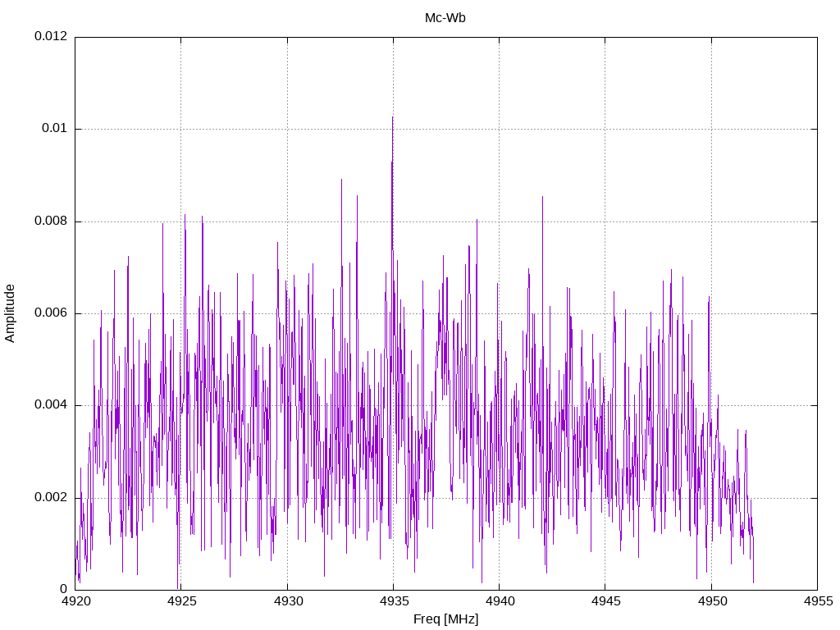This screenshot has width=840, height=630.
Task: Click the 4925 x-axis tick label
Action: coord(181,601)
